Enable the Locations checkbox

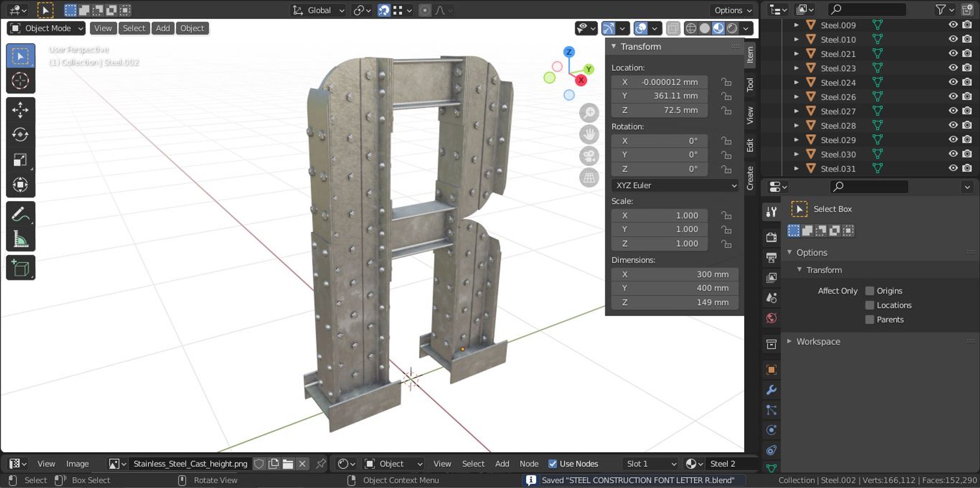point(870,305)
